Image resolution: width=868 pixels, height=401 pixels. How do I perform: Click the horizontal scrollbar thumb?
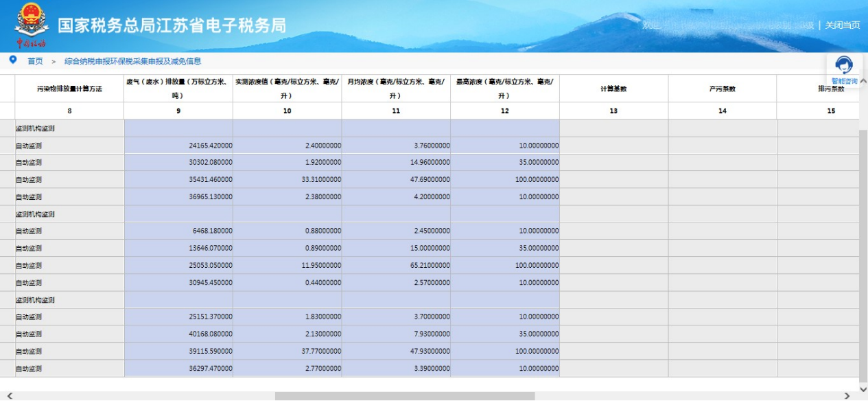[x=404, y=396]
